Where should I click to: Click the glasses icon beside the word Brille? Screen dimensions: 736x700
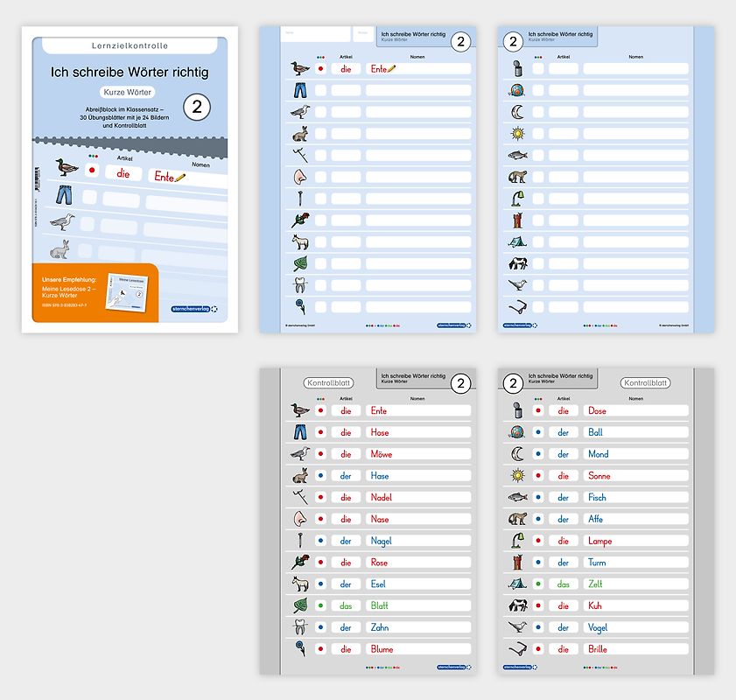(517, 649)
